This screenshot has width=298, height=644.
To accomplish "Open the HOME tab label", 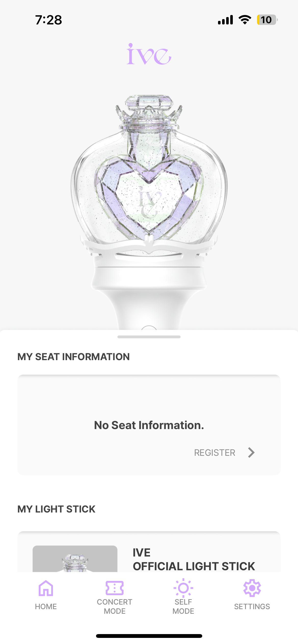I will (x=46, y=607).
